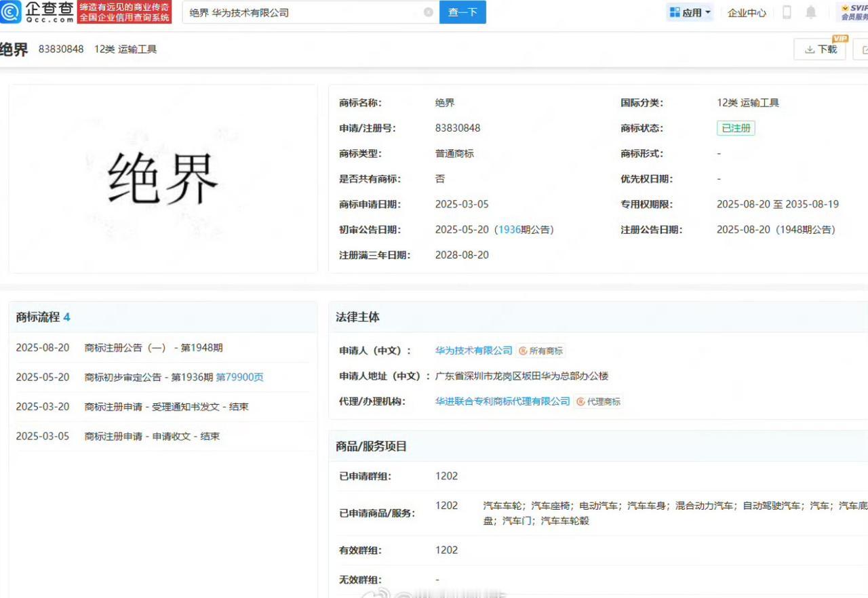Click 2025-03-05 申请收文 flow row

[x=162, y=436]
